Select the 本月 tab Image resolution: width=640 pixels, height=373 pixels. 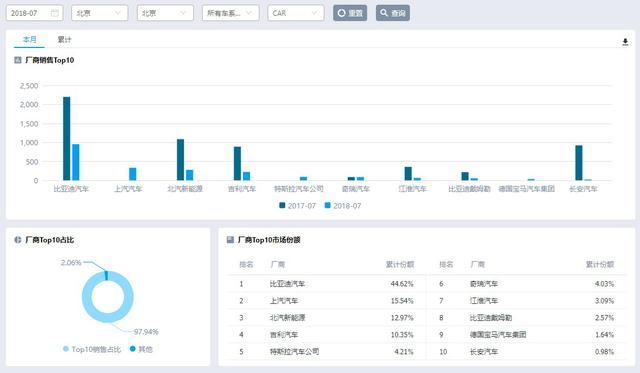[x=29, y=40]
